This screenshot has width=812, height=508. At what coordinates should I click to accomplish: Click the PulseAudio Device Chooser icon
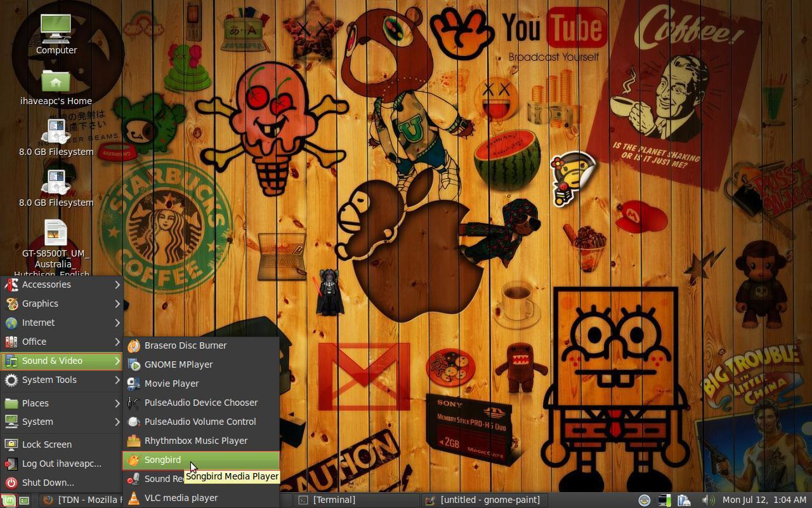pos(133,403)
